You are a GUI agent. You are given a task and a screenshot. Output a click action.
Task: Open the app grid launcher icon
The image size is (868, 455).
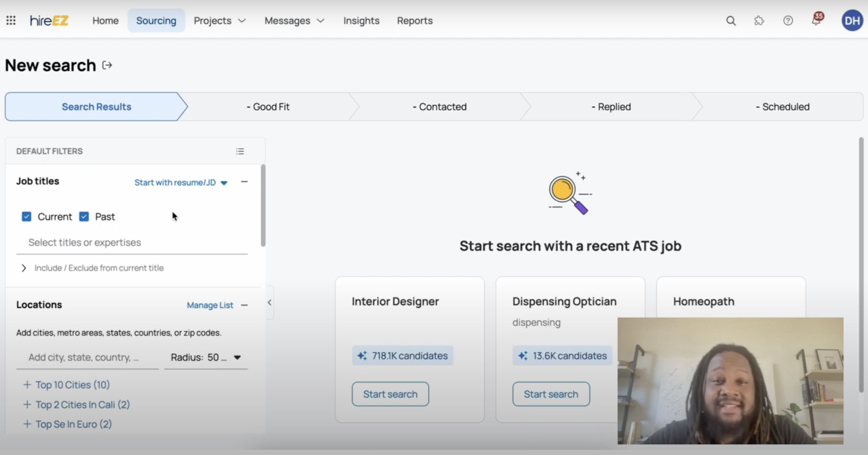pos(11,21)
